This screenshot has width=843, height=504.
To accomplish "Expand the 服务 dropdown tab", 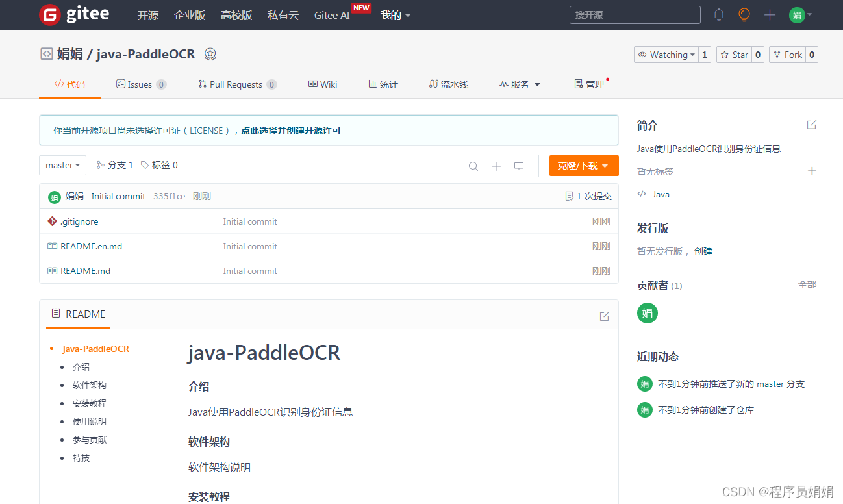I will click(520, 84).
